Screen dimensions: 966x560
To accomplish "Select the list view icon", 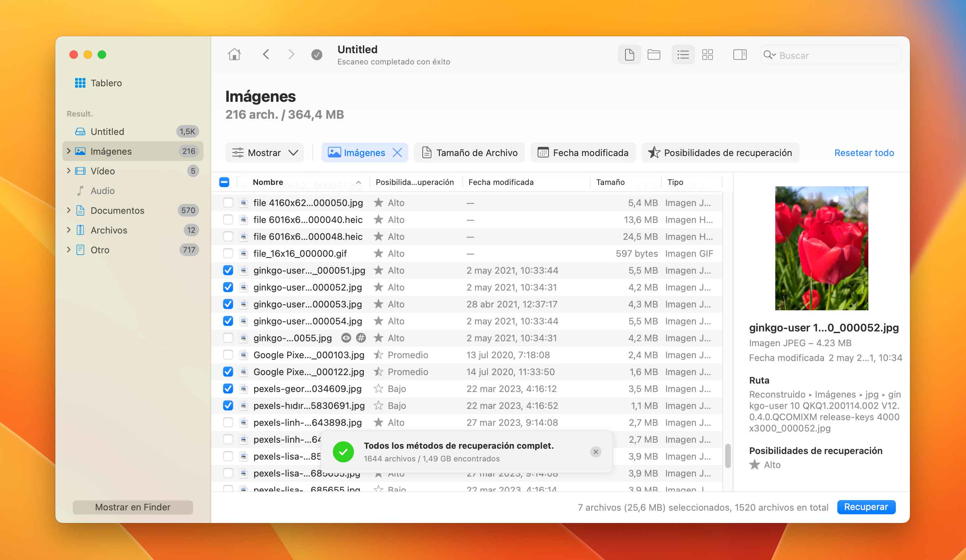I will pyautogui.click(x=683, y=55).
